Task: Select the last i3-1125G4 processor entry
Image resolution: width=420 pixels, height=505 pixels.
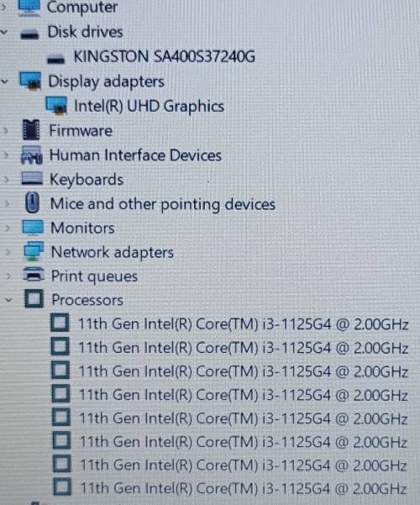Action: (x=243, y=488)
